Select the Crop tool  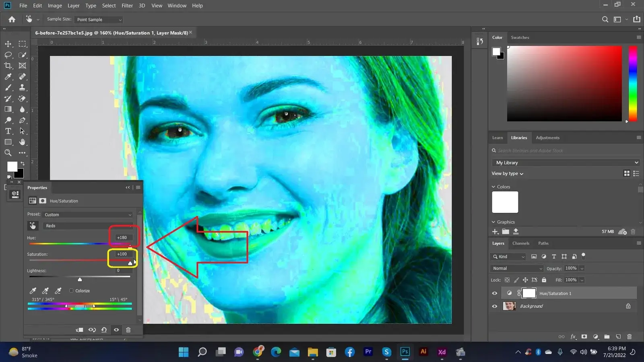pyautogui.click(x=8, y=66)
